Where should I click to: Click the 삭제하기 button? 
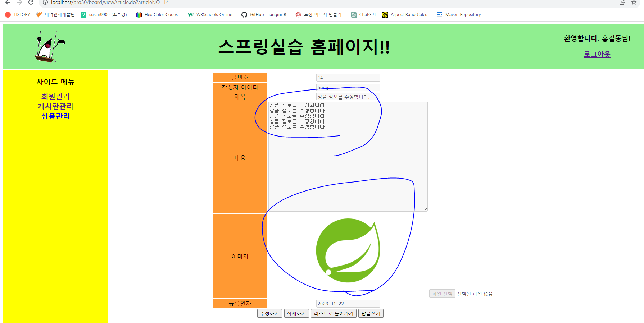(296, 313)
